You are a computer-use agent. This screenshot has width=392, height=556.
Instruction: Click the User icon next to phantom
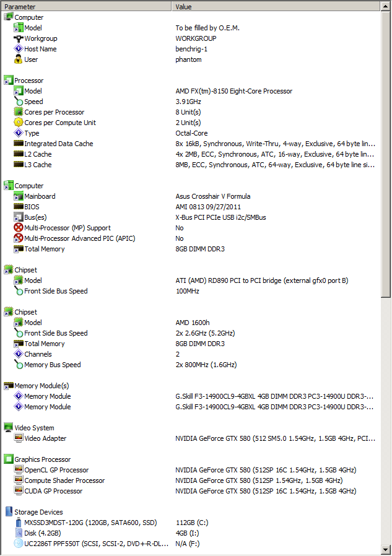click(19, 59)
